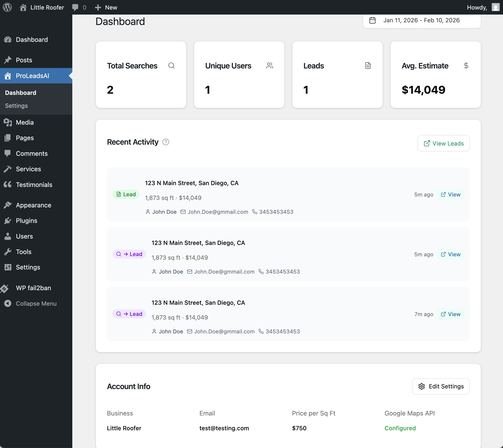Open Posts from the sidebar
503x448 pixels.
[x=24, y=60]
